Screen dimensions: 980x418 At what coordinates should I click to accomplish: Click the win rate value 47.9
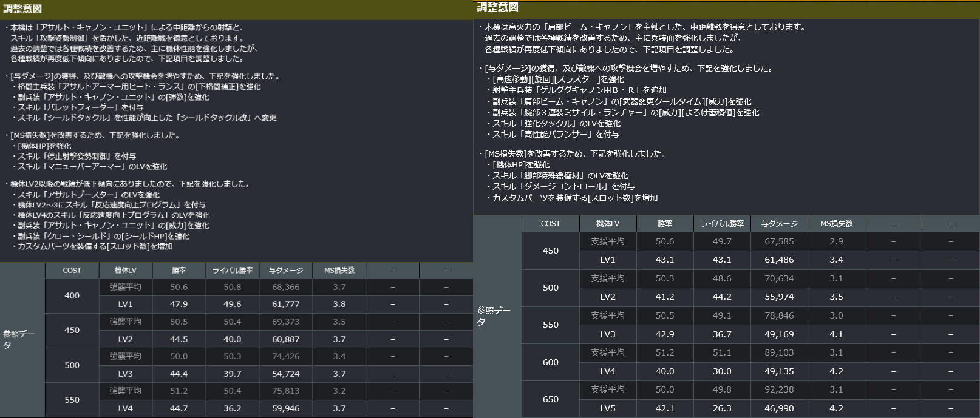pyautogui.click(x=179, y=304)
